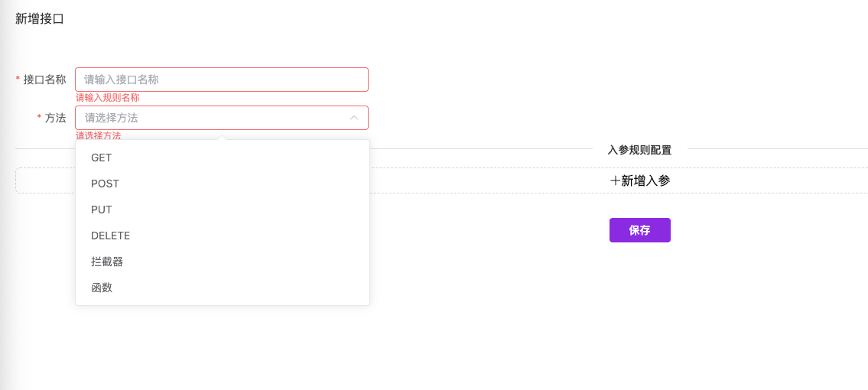Image resolution: width=868 pixels, height=390 pixels.
Task: Click the 请选择方法 validation error text
Action: click(99, 135)
